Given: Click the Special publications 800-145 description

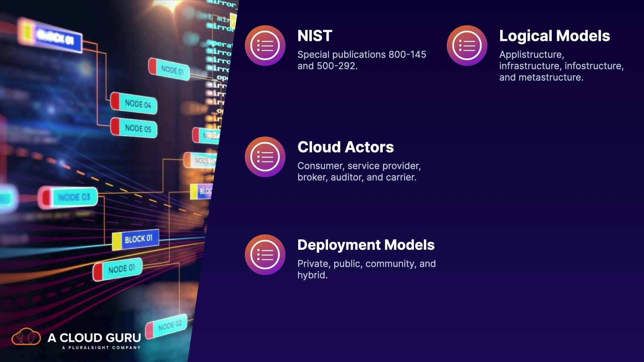Looking at the screenshot, I should click(x=361, y=60).
